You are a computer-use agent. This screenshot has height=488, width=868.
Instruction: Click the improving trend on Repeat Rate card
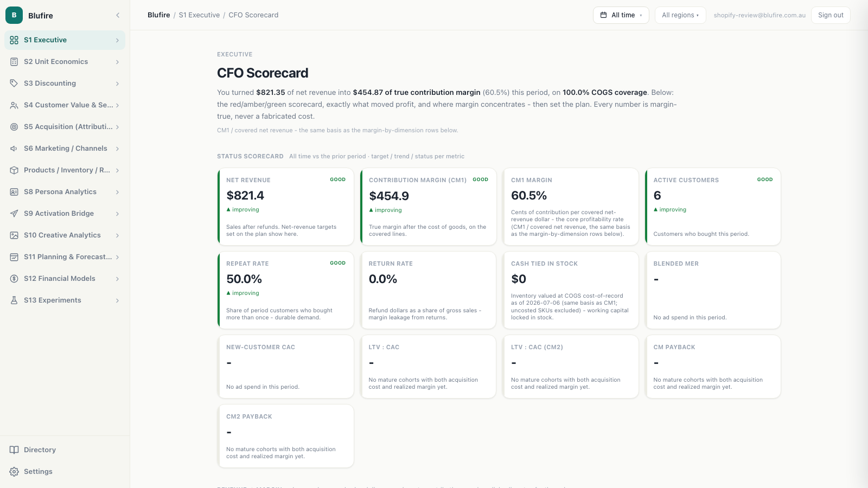tap(243, 293)
